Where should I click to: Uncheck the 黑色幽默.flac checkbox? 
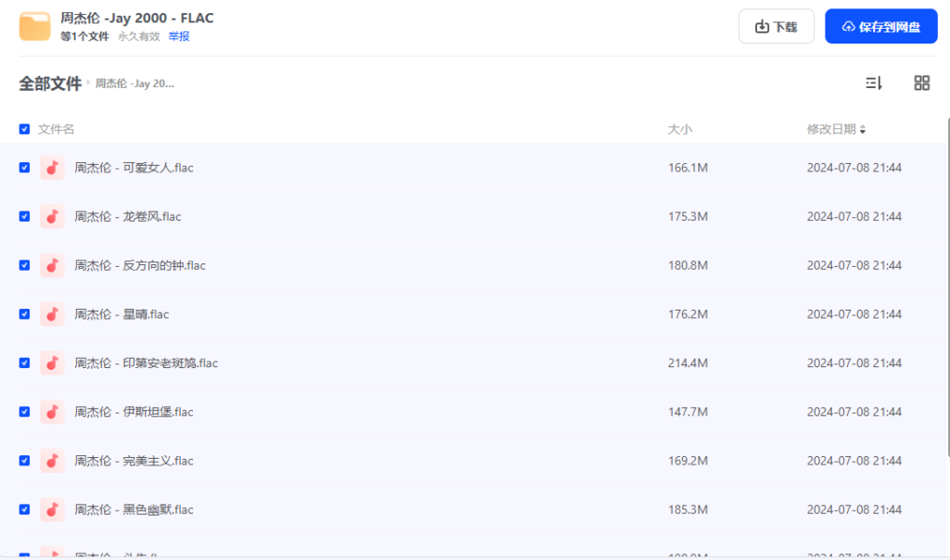pyautogui.click(x=24, y=510)
